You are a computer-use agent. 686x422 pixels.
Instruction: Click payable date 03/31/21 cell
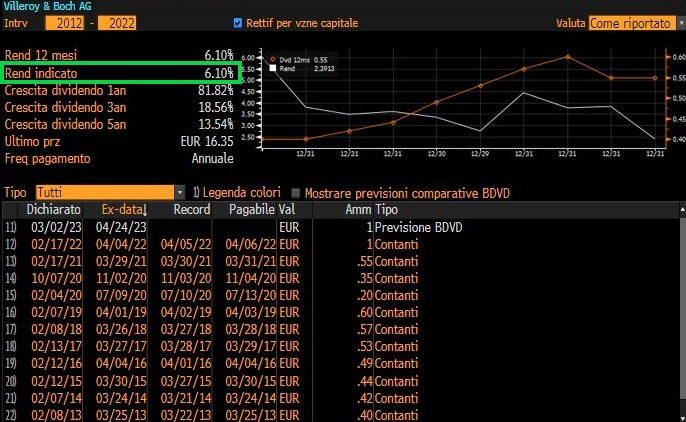251,262
